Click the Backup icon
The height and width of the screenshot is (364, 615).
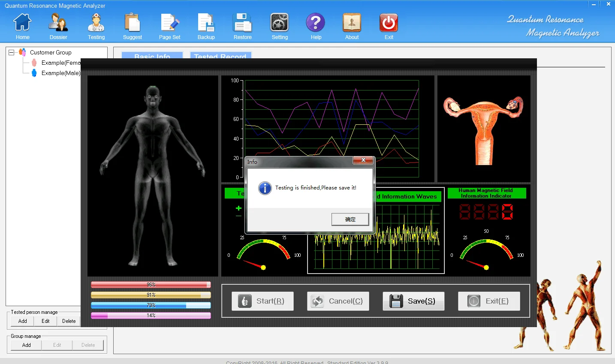(206, 23)
